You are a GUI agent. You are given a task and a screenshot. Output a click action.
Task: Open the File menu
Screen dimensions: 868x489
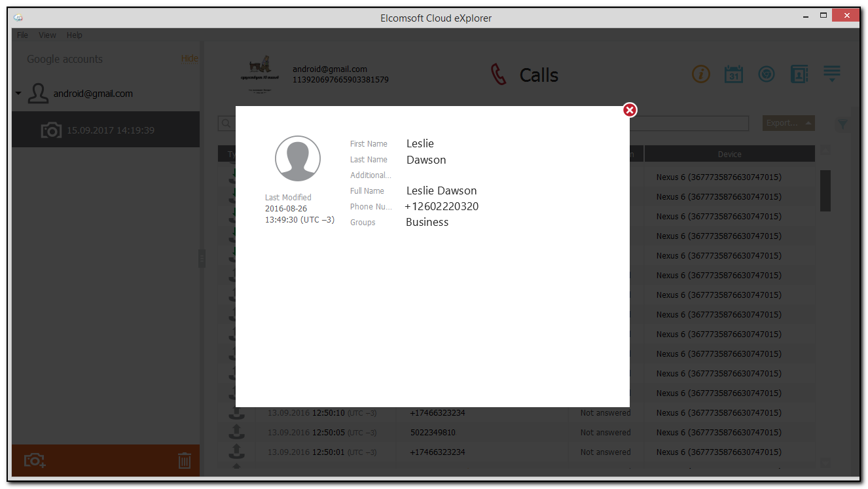click(22, 35)
